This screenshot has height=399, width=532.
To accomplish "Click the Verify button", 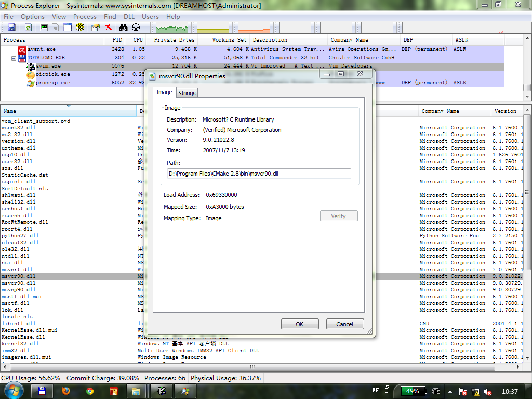I will click(x=339, y=216).
